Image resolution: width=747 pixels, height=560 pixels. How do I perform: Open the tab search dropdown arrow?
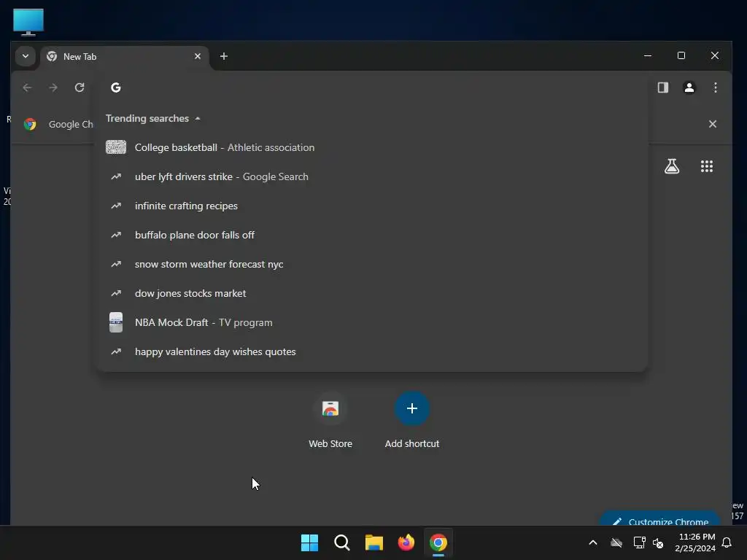[x=26, y=56]
